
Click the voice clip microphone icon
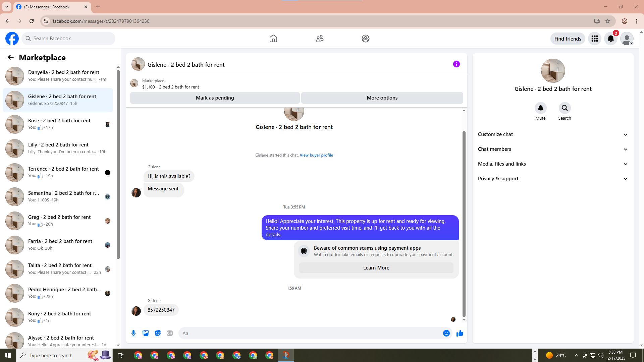click(x=133, y=333)
